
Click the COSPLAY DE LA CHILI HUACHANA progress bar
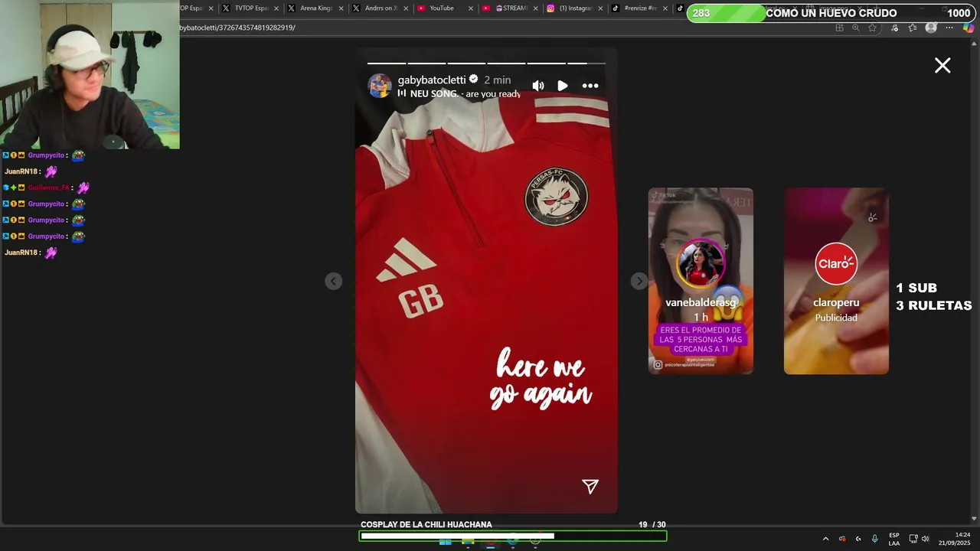[513, 536]
